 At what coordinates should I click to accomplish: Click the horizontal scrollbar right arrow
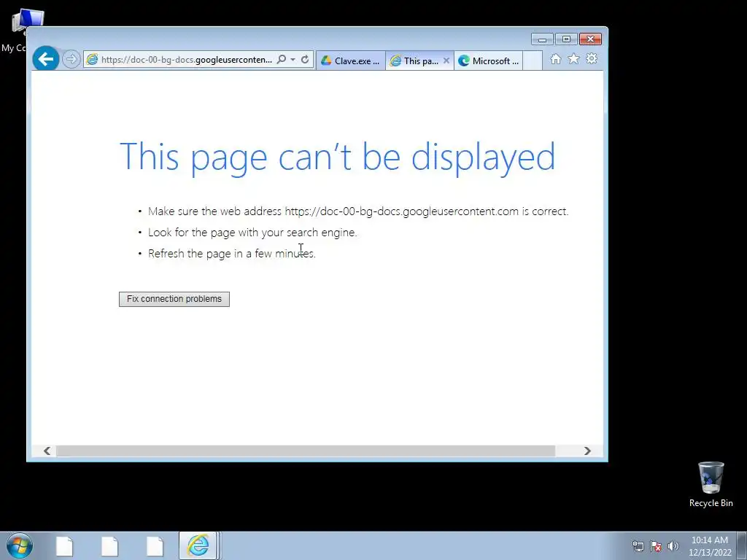tap(587, 451)
